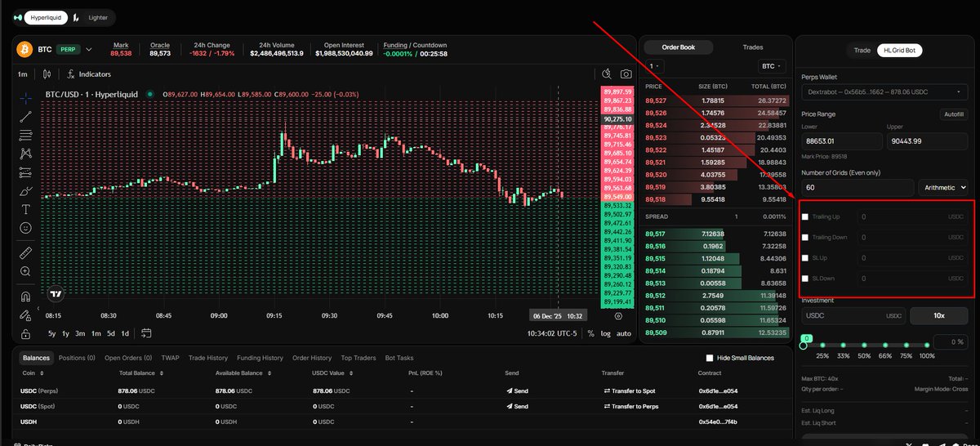The height and width of the screenshot is (446, 980).
Task: Select the trend line drawing tool
Action: [x=26, y=116]
